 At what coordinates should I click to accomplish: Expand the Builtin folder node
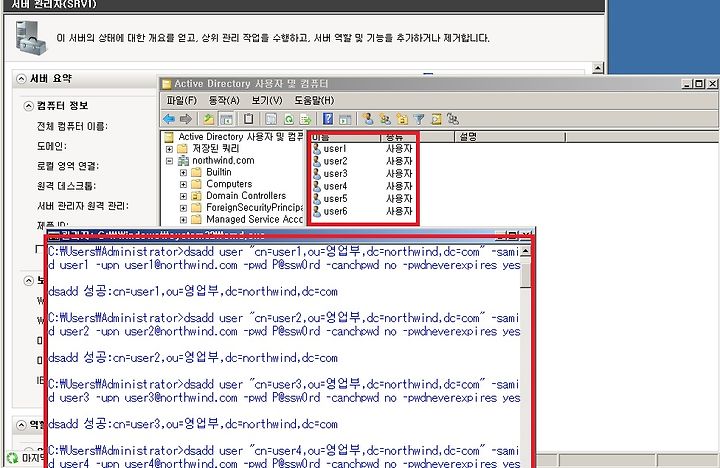click(x=183, y=173)
